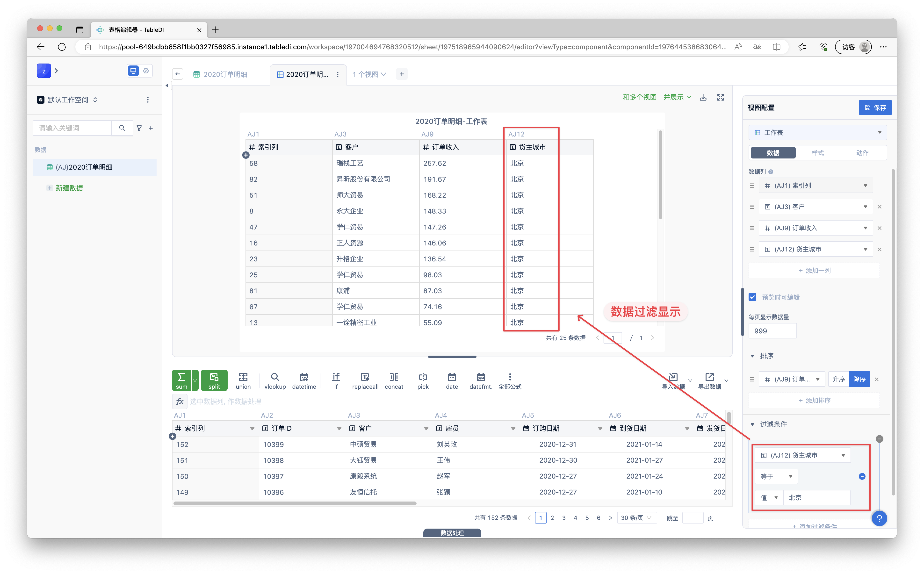Click 添加一列 to add a column

click(814, 271)
